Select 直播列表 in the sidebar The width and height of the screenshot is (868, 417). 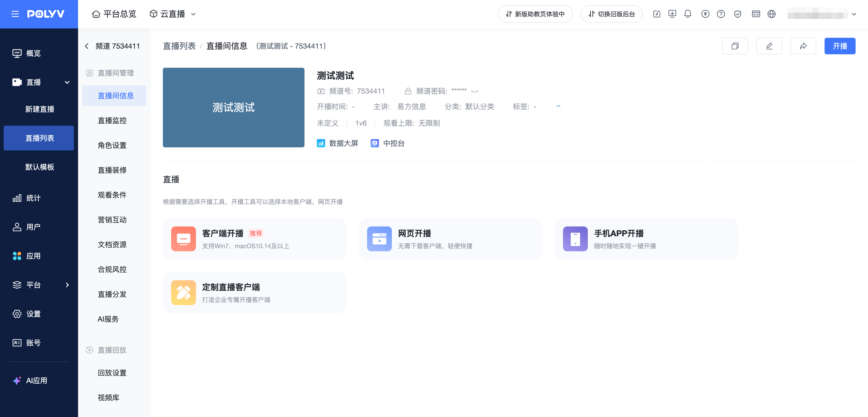[39, 138]
